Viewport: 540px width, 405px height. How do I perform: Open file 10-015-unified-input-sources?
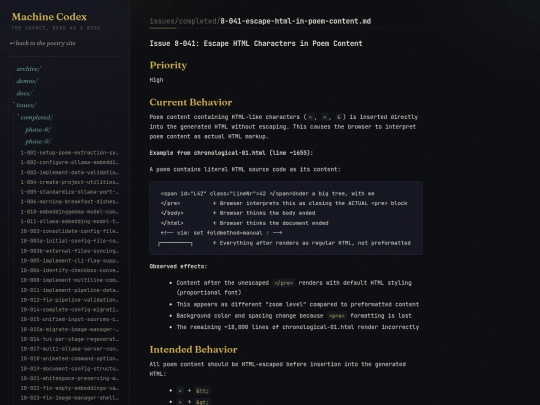click(70, 319)
